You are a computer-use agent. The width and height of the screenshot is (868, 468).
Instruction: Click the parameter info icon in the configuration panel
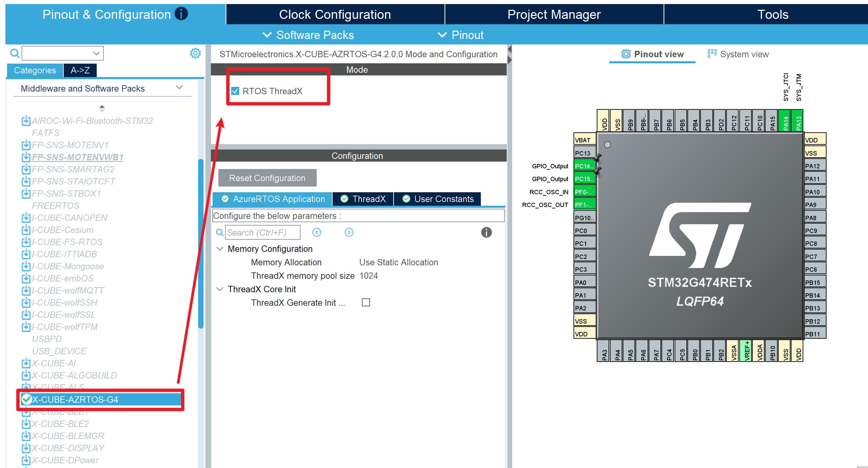point(486,232)
